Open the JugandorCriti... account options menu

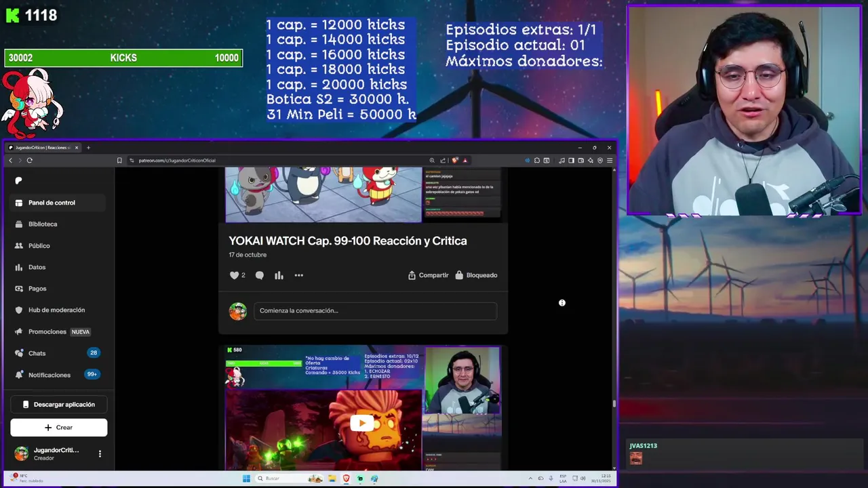pos(100,454)
